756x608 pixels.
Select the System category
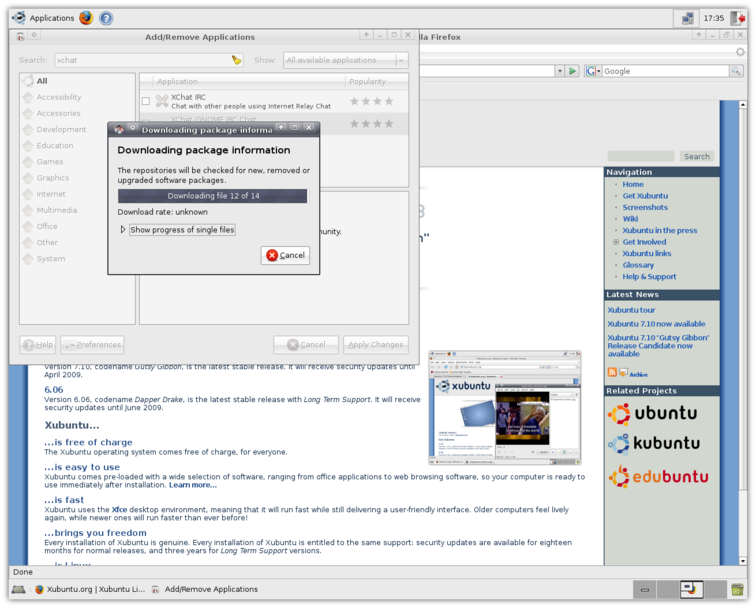pyautogui.click(x=51, y=258)
